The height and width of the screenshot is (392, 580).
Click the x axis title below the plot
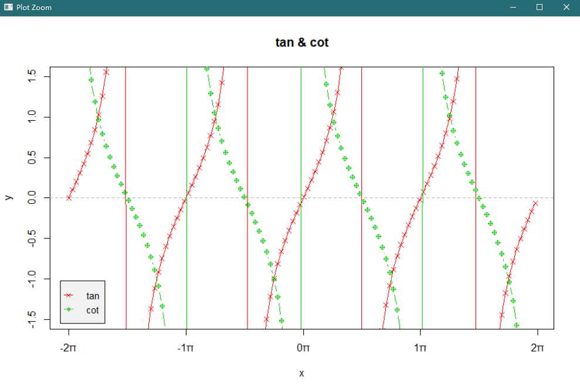301,373
